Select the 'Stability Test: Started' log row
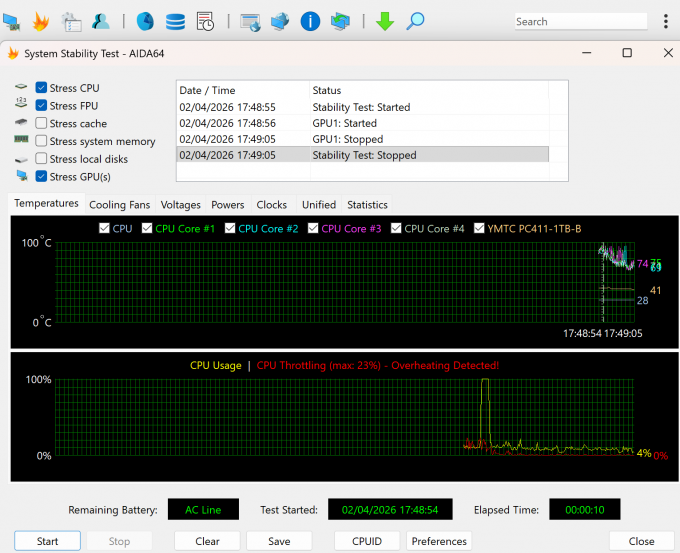The image size is (680, 553). tap(363, 107)
